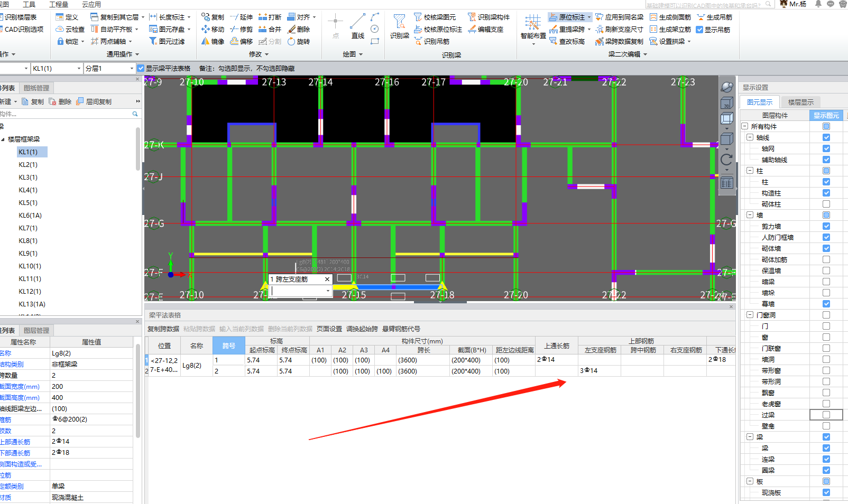Click the 云检查 cloud check tool
Screen dimensions: 848x504
pyautogui.click(x=70, y=30)
